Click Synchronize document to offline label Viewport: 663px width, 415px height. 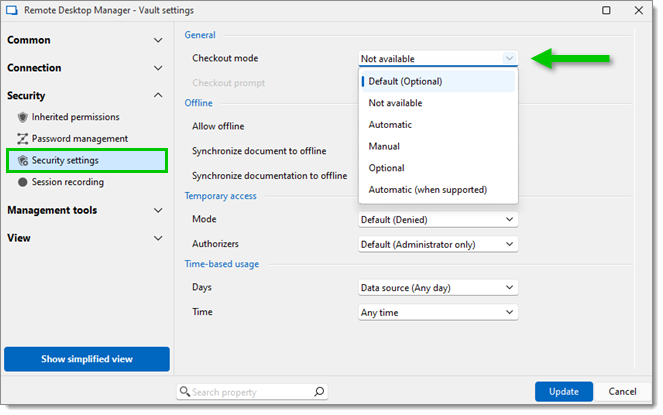tap(259, 151)
